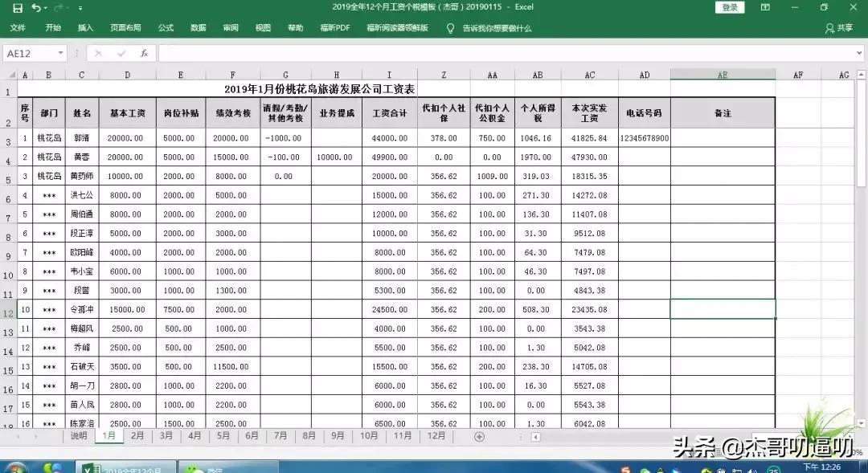Open the Insert Function fx icon

144,52
